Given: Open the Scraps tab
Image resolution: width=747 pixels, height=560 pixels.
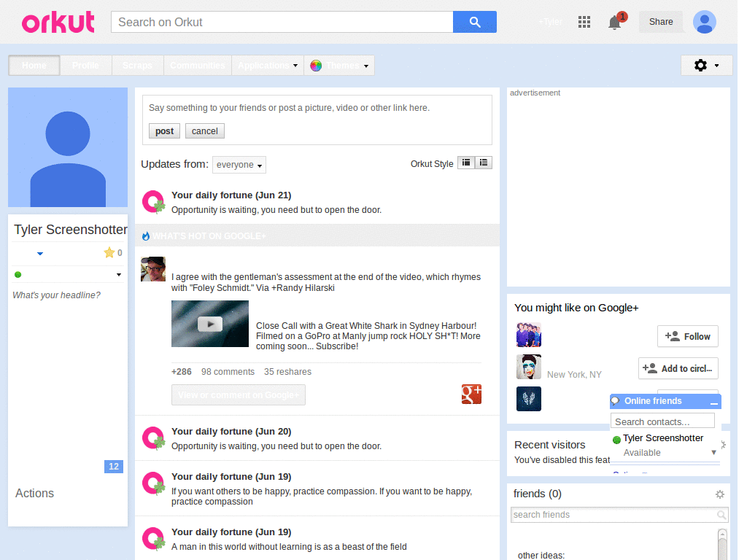Looking at the screenshot, I should coord(137,66).
